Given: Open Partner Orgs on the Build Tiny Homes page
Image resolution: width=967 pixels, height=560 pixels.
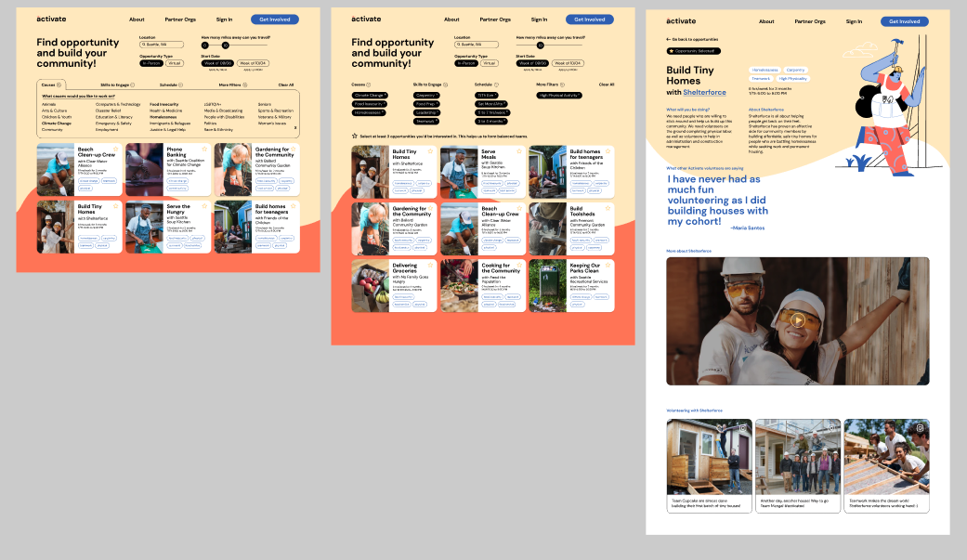Looking at the screenshot, I should (x=810, y=21).
